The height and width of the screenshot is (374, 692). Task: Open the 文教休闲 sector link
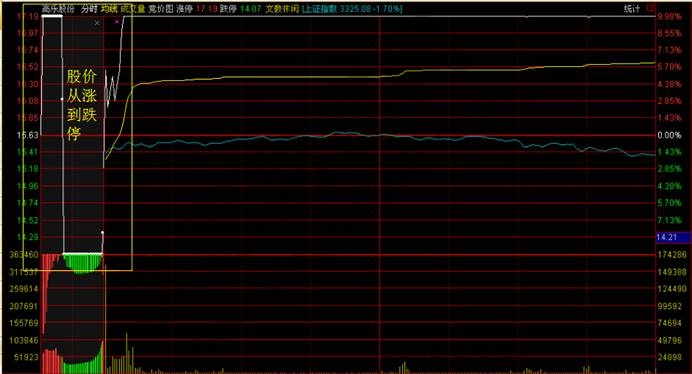point(282,8)
